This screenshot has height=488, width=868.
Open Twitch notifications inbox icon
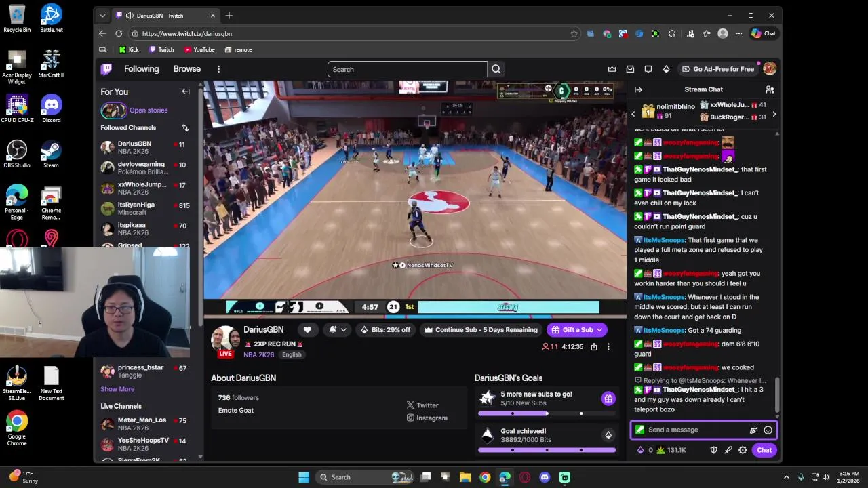tap(630, 69)
